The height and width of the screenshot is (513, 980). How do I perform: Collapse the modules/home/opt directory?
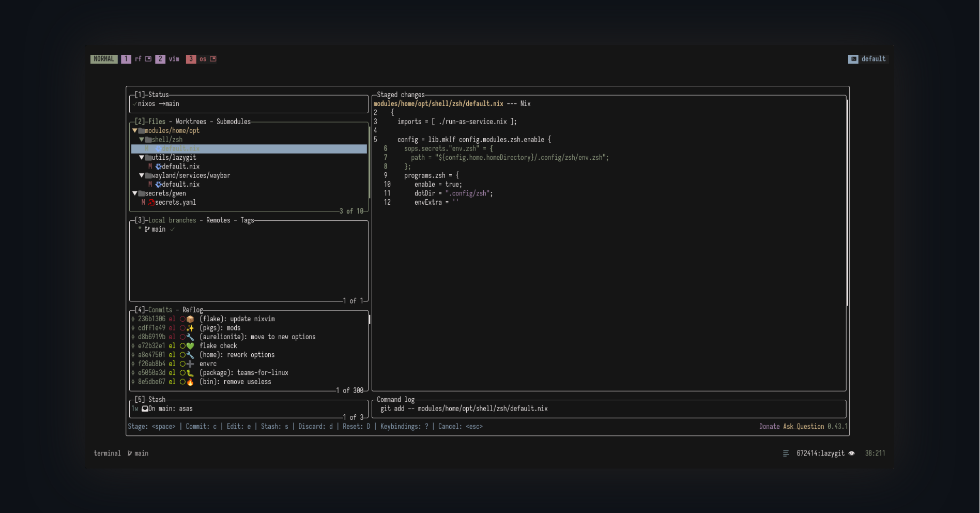[x=135, y=131]
